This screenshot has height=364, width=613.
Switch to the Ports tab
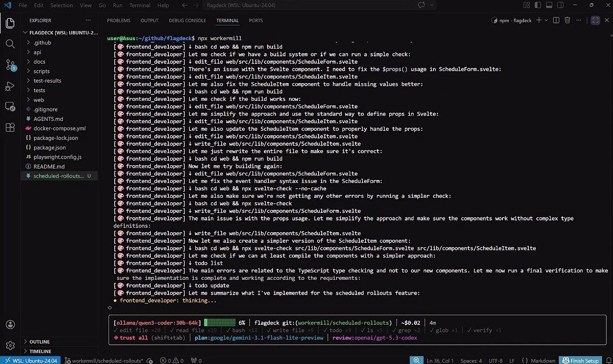[x=256, y=20]
